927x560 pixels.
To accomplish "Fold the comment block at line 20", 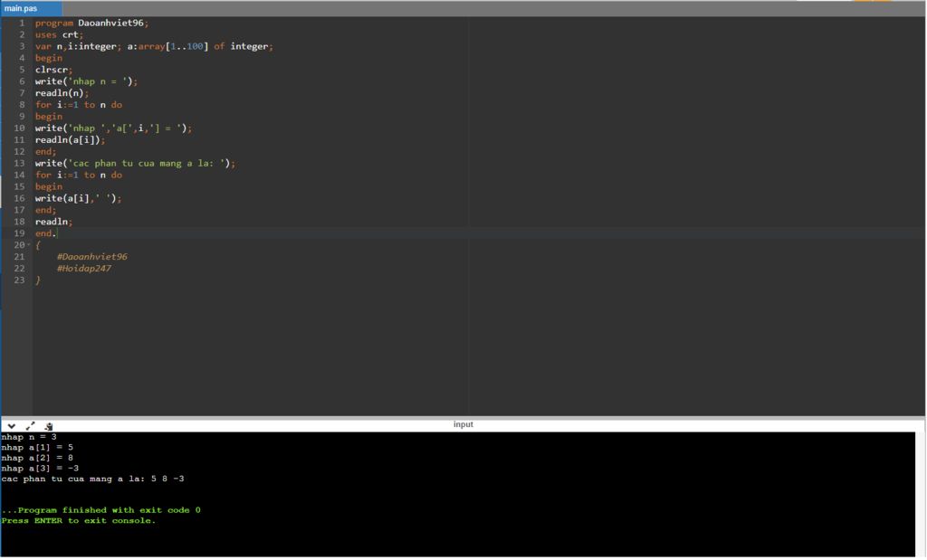I will pos(28,245).
